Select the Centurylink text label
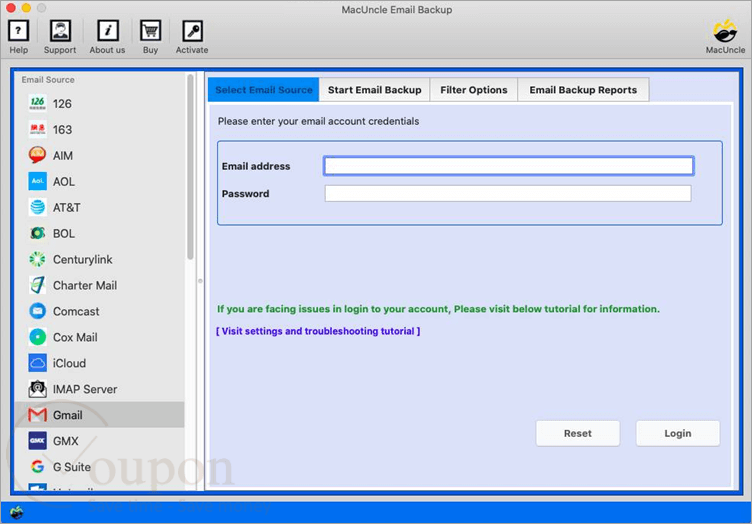 coord(82,259)
